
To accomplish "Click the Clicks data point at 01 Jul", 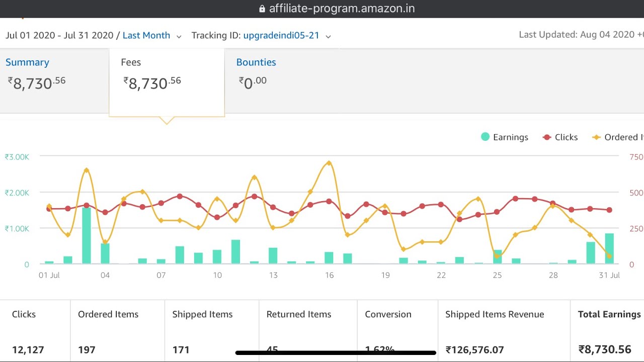I will [49, 209].
